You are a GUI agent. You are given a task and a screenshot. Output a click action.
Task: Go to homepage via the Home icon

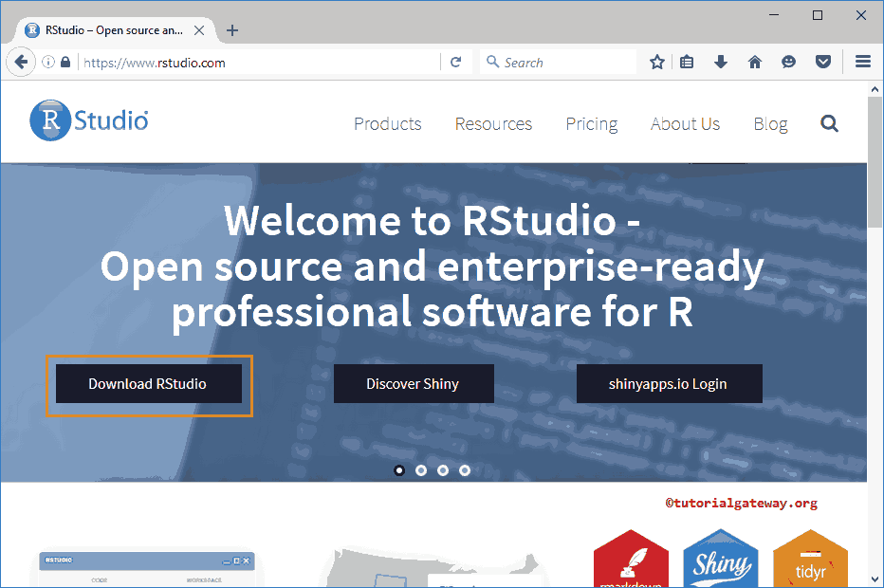coord(755,62)
